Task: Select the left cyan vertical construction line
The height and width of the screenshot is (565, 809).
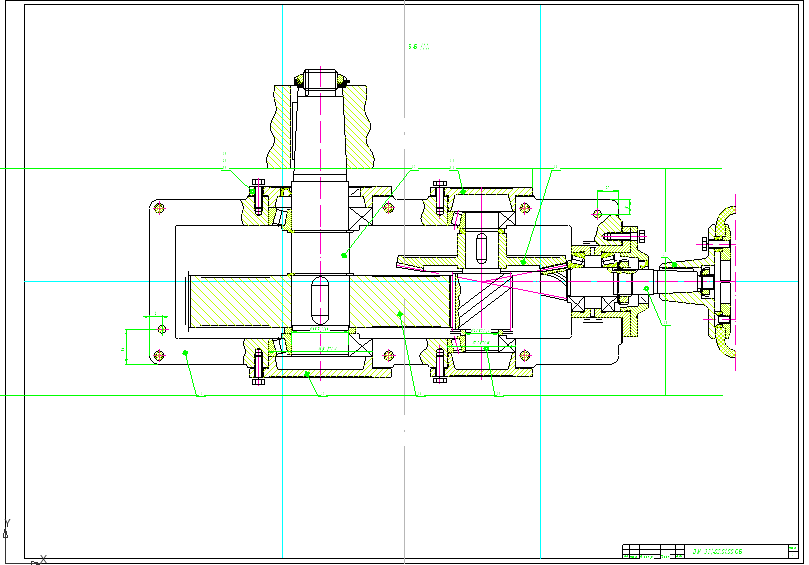Action: point(283,450)
